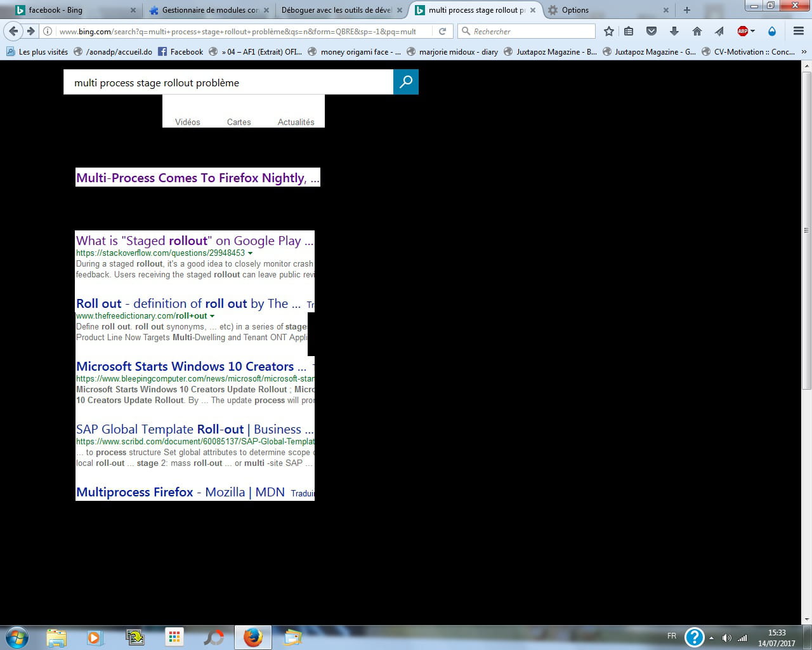Open What is Staged rollout result
The height and width of the screenshot is (650, 812).
click(195, 241)
